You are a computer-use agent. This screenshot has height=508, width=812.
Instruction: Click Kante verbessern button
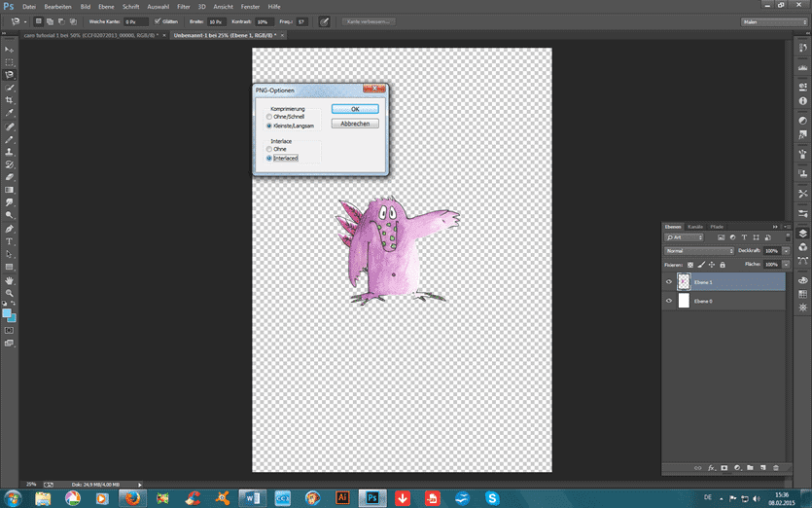pyautogui.click(x=369, y=21)
